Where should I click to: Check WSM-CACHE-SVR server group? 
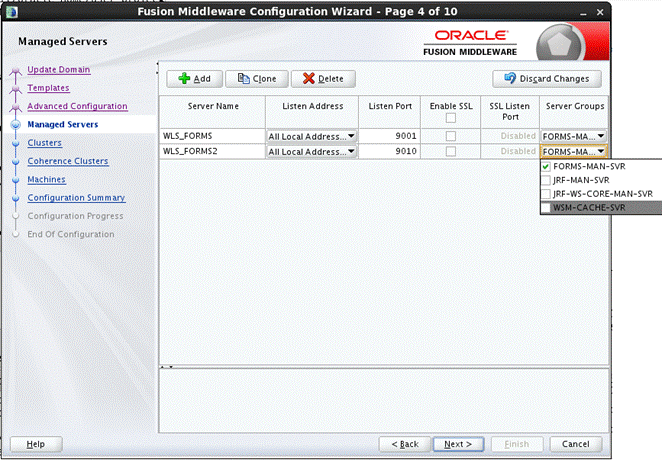546,208
